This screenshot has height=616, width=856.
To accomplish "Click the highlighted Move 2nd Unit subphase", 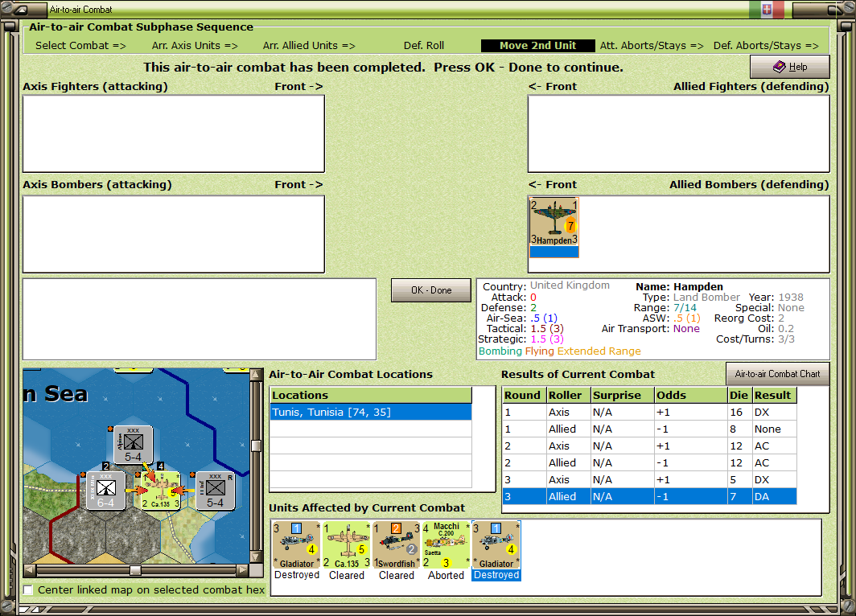I will point(537,46).
